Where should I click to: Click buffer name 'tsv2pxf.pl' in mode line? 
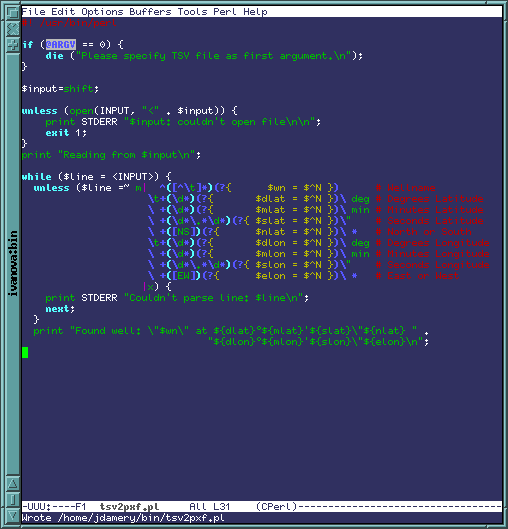pyautogui.click(x=130, y=507)
